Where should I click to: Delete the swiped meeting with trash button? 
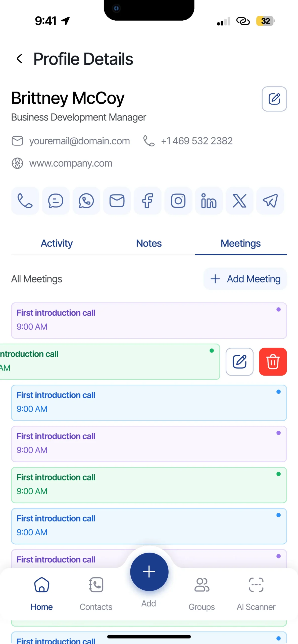tap(273, 362)
